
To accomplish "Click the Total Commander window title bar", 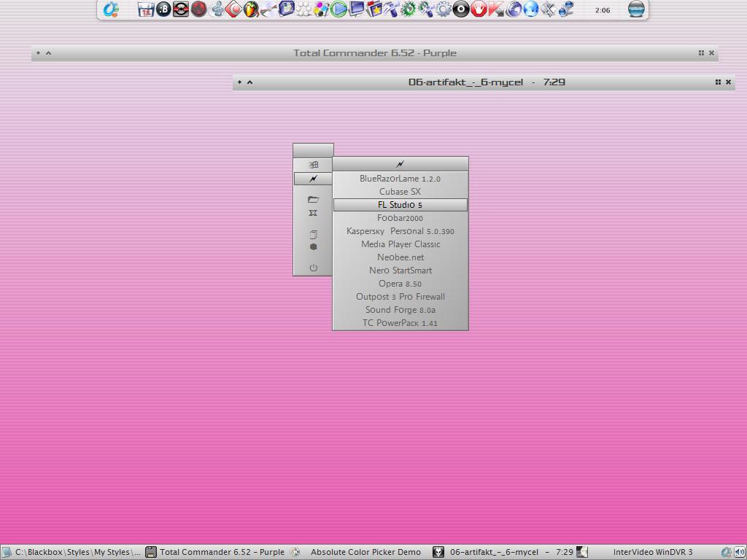I will pos(375,52).
